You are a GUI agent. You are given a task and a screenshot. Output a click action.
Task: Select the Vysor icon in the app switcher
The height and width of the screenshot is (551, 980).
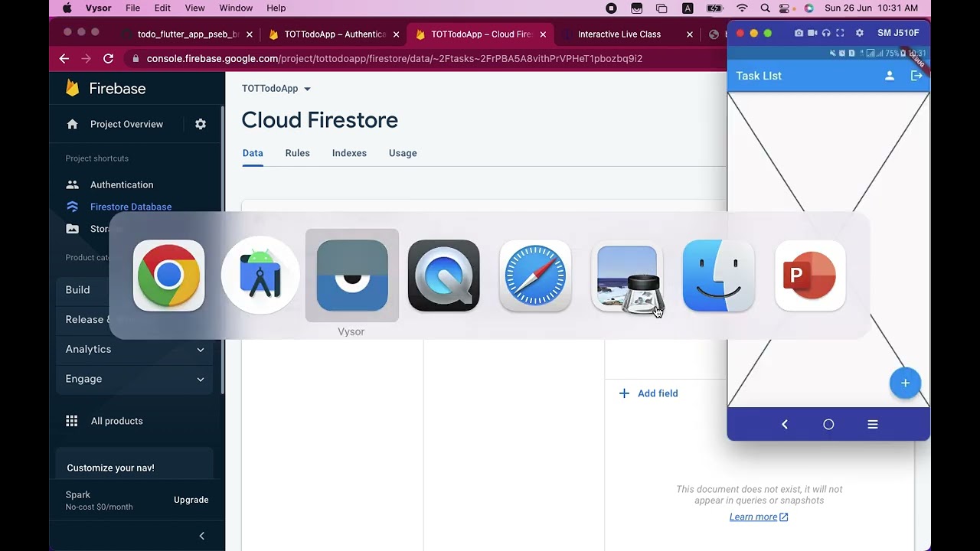pyautogui.click(x=352, y=275)
